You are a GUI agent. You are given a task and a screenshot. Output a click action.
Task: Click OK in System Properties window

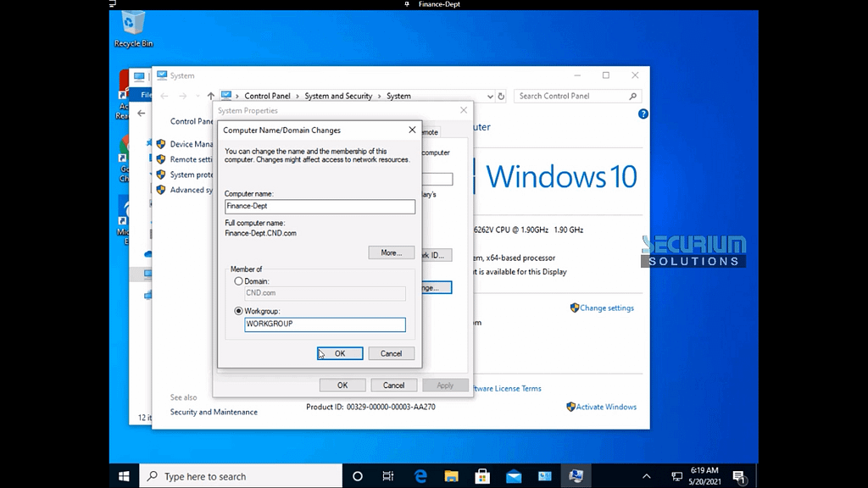[x=342, y=385]
